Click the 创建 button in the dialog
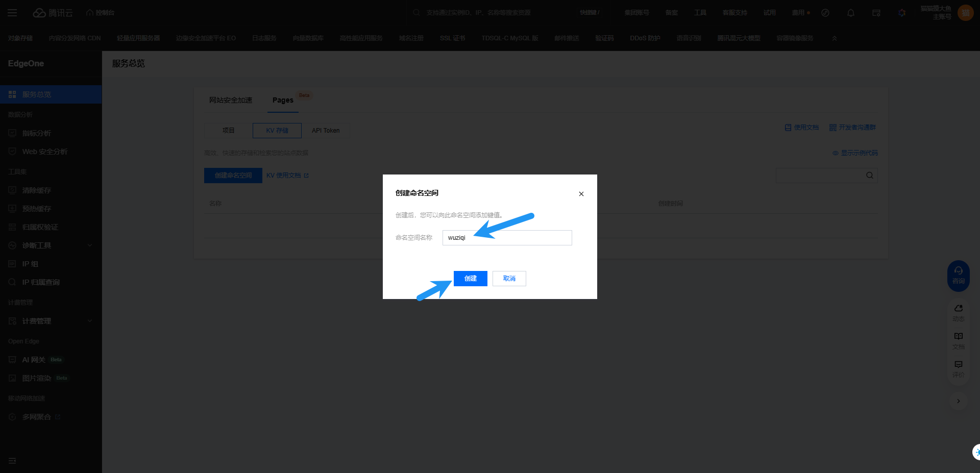 click(x=470, y=279)
